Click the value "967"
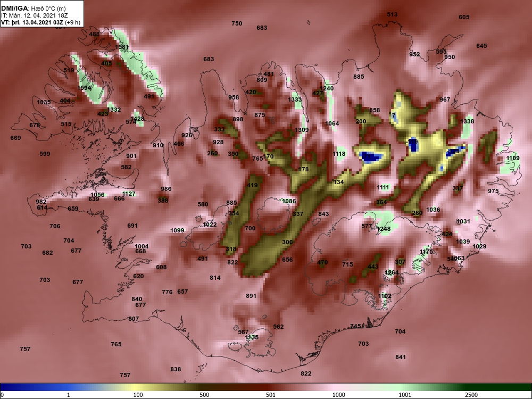The height and width of the screenshot is (399, 532). tap(445, 99)
